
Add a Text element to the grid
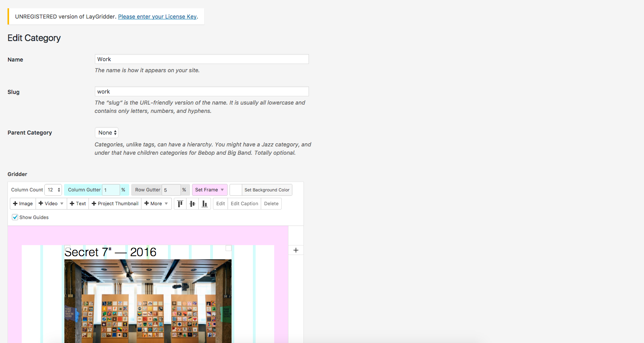click(78, 204)
